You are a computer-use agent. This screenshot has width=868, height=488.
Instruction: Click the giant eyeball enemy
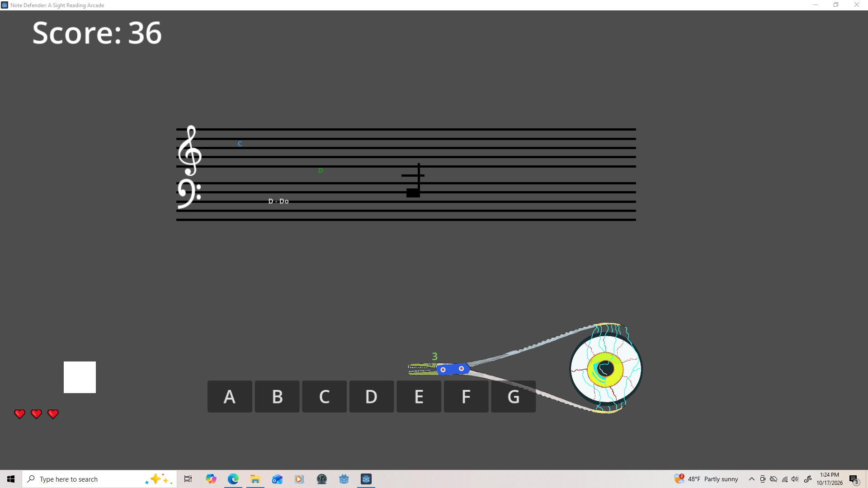pos(606,369)
